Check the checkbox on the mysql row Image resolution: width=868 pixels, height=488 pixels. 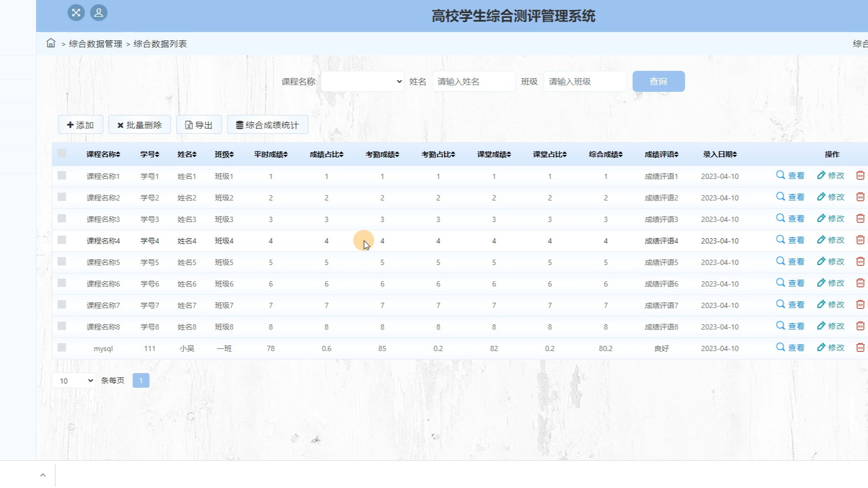[x=61, y=347]
